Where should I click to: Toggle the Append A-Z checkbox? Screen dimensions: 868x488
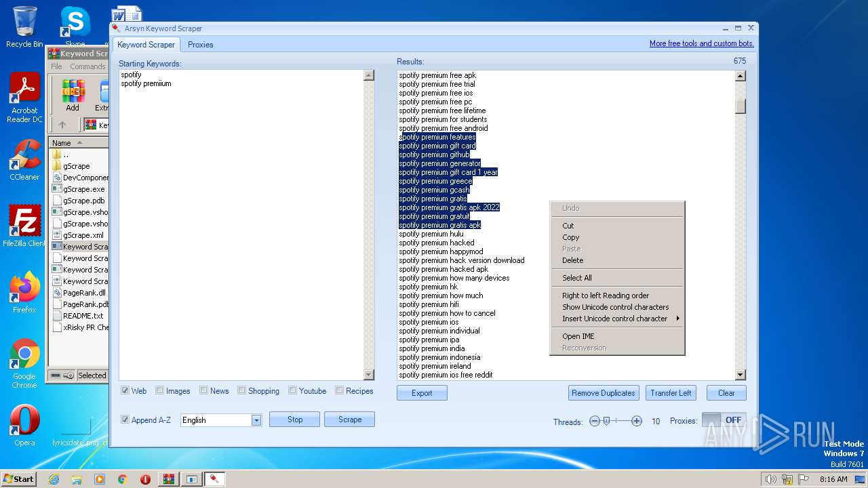125,420
